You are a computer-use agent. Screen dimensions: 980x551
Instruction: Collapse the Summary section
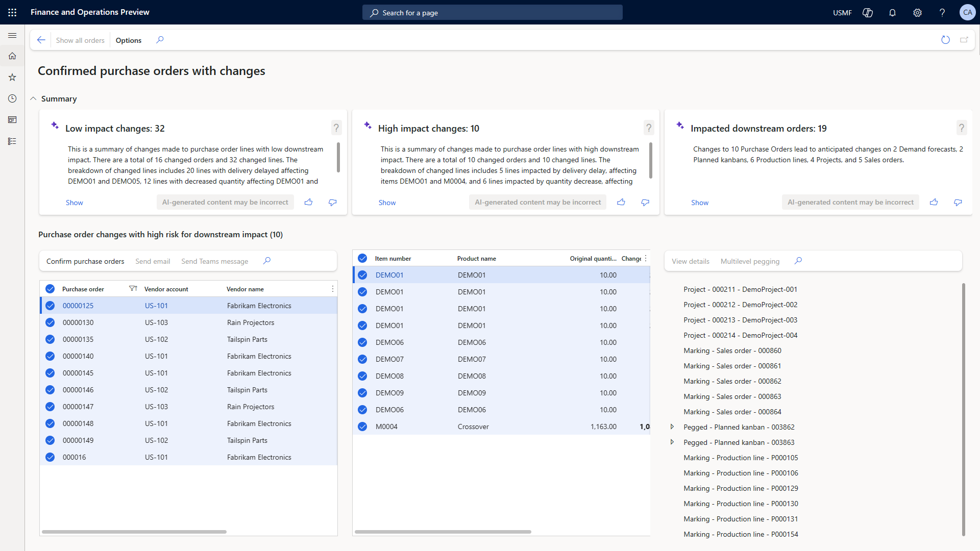pos(33,98)
